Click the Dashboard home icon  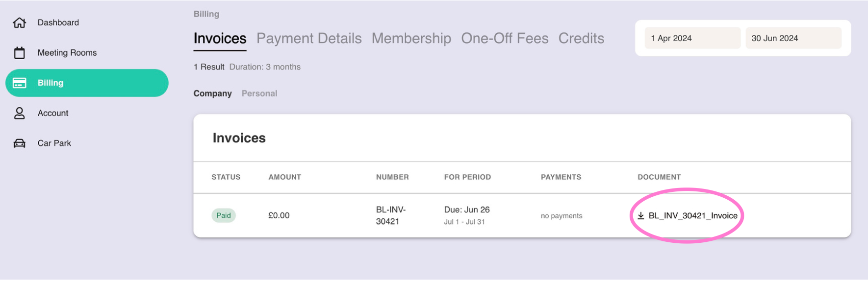(20, 23)
